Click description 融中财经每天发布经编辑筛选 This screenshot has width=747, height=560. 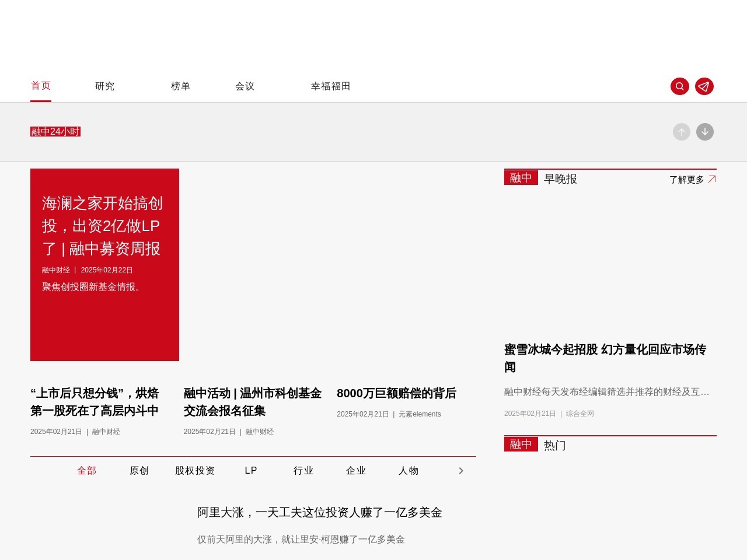click(x=607, y=392)
